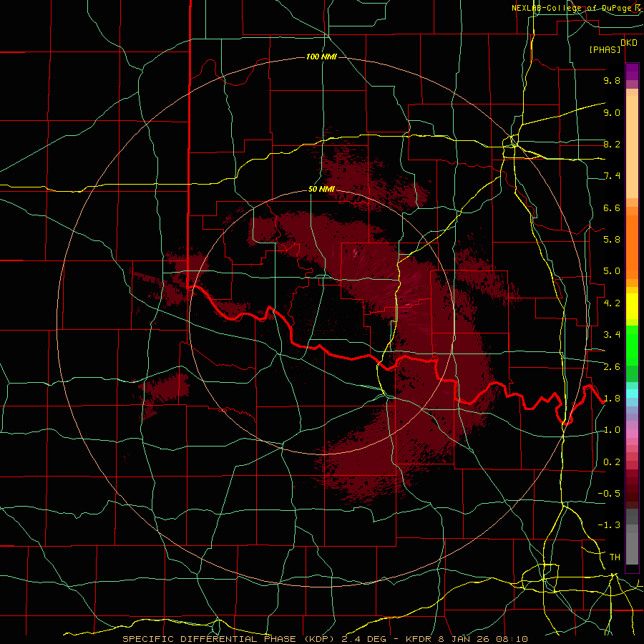Viewport: 644px width, 644px height.
Task: Click the 0.2 scale value
Action: coord(612,462)
